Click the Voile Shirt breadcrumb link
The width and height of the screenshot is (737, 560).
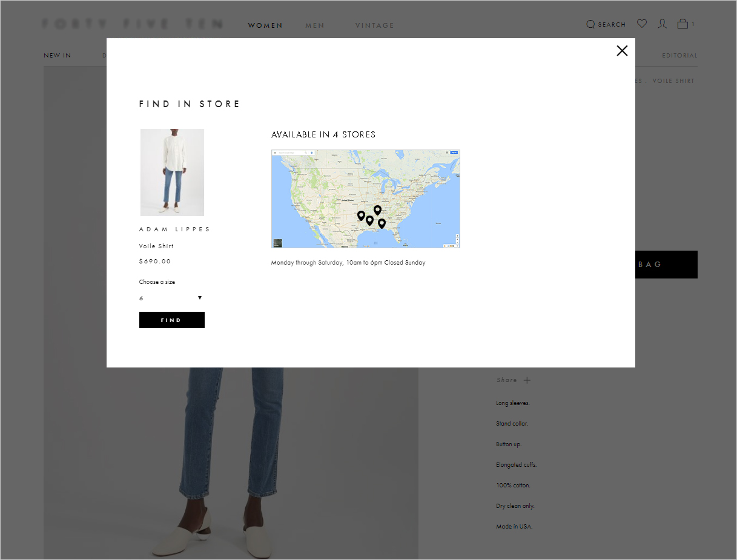(x=673, y=81)
